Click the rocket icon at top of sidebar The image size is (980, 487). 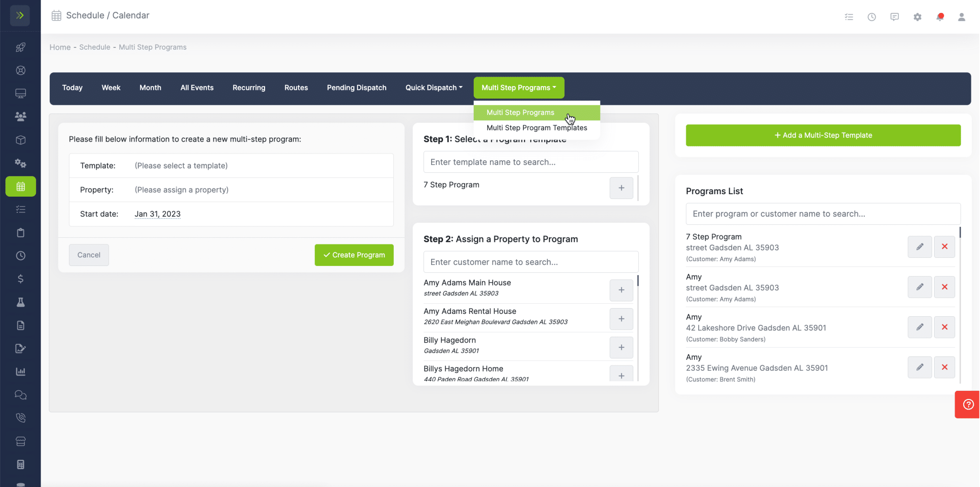(x=21, y=47)
